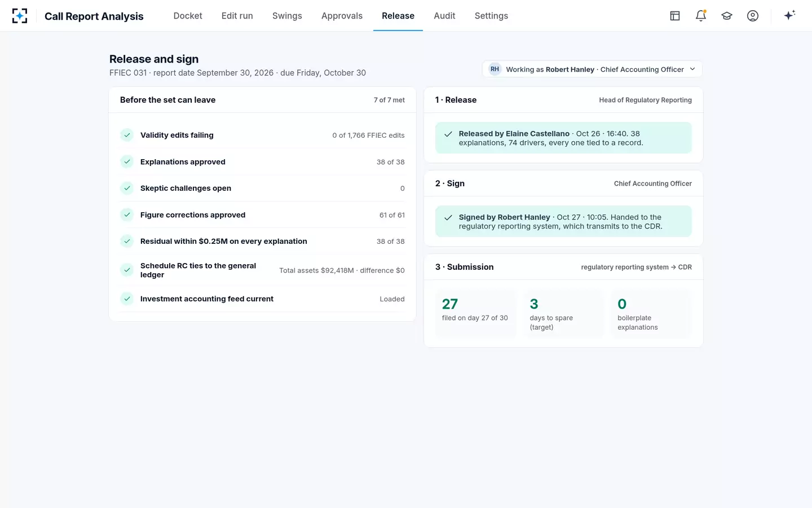Click checkmark beside Residual within $0.25M
The image size is (812, 508).
point(127,241)
